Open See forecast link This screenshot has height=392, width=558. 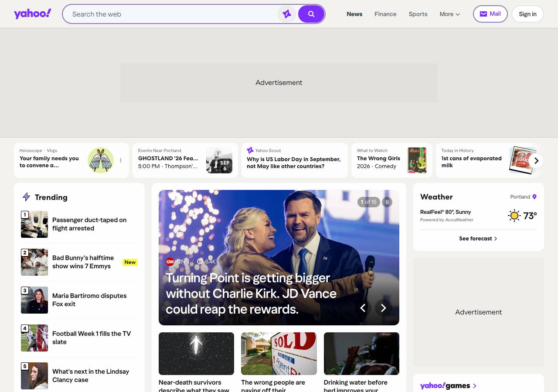tap(478, 239)
